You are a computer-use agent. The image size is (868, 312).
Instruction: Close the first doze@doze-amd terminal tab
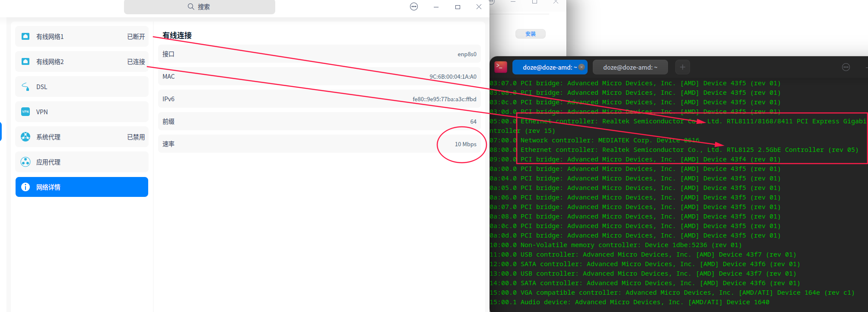click(x=582, y=67)
